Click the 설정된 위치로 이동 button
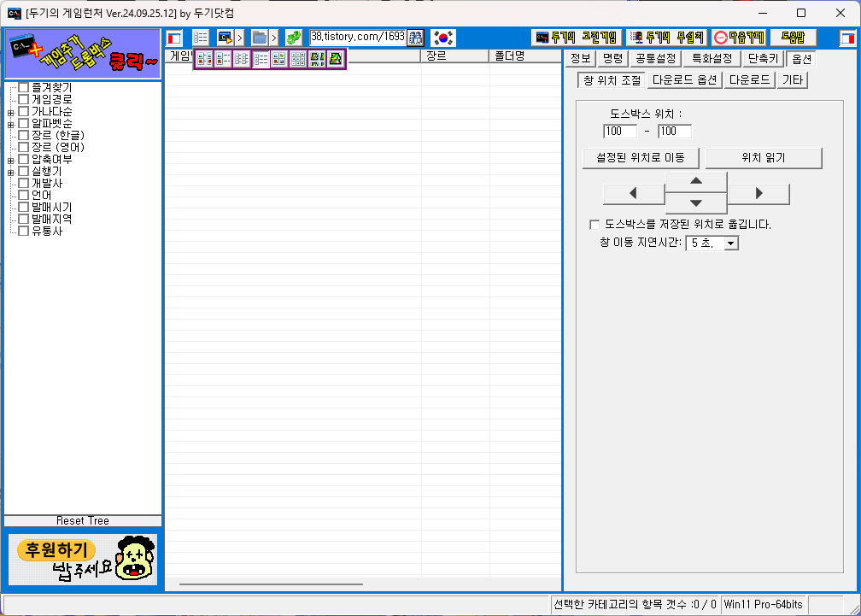This screenshot has height=616, width=861. coord(640,158)
